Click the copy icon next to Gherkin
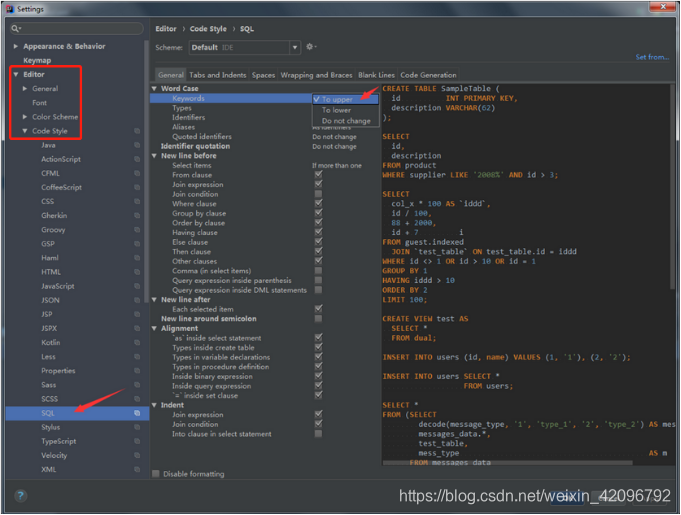Viewport: 681px width, 515px height. (x=137, y=215)
